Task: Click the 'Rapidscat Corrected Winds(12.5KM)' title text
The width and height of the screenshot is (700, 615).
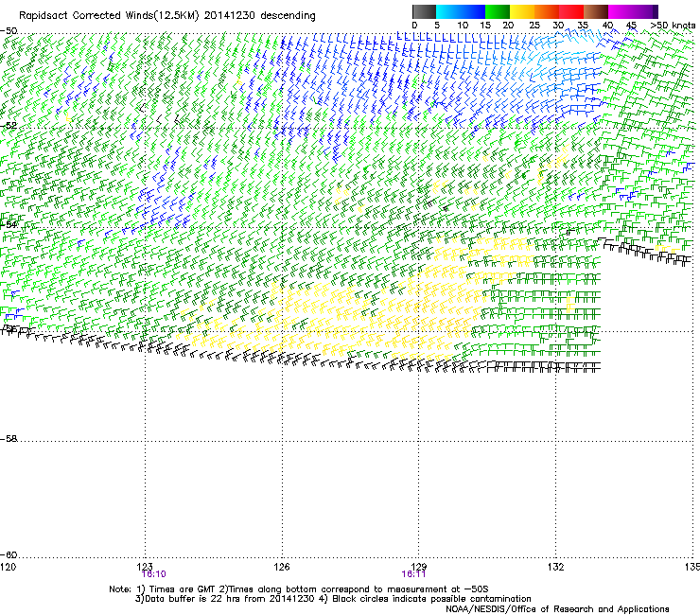Action: (109, 16)
